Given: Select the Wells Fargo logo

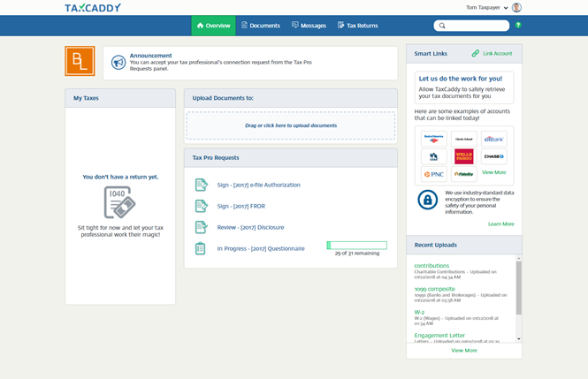Looking at the screenshot, I should [x=464, y=156].
